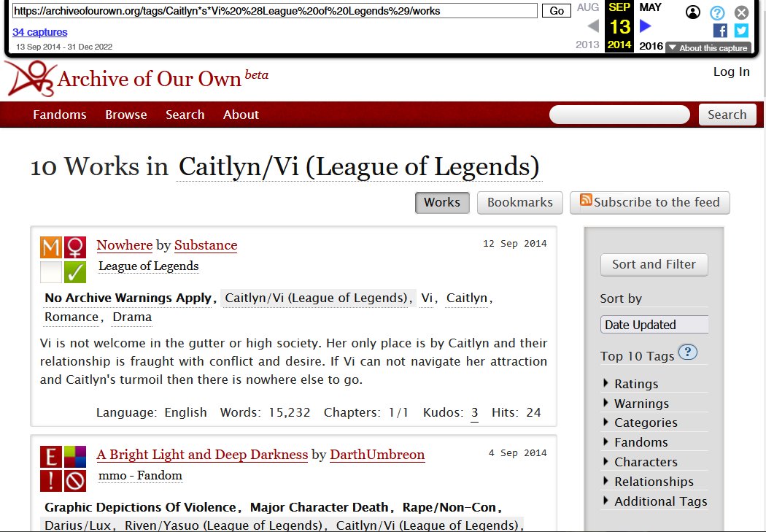Viewport: 766px width, 532px height.
Task: Share capture on Facebook
Action: (x=720, y=31)
